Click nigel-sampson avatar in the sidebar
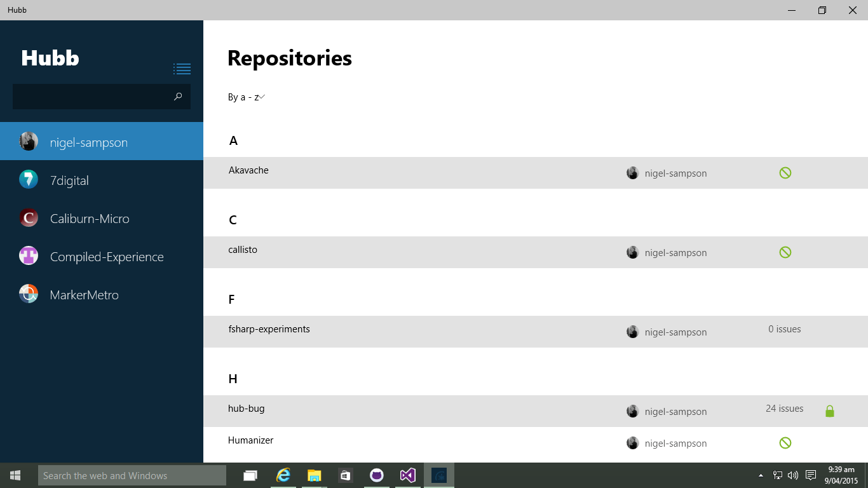The height and width of the screenshot is (488, 868). click(29, 141)
